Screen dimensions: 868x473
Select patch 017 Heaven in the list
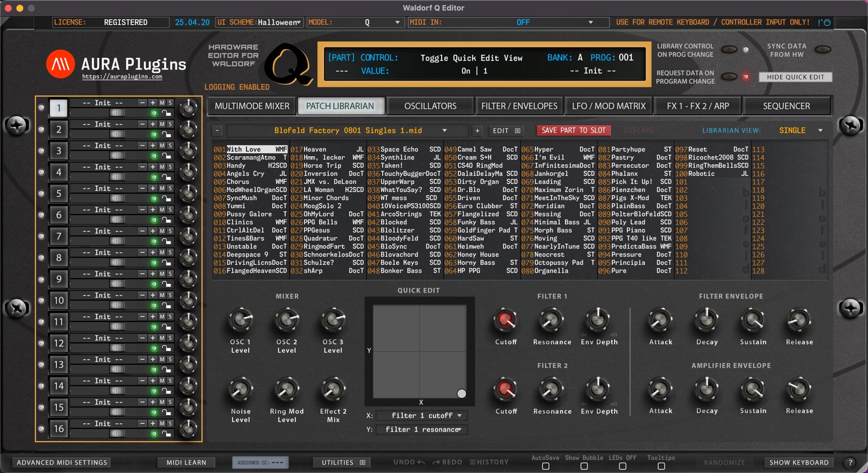[x=328, y=149]
